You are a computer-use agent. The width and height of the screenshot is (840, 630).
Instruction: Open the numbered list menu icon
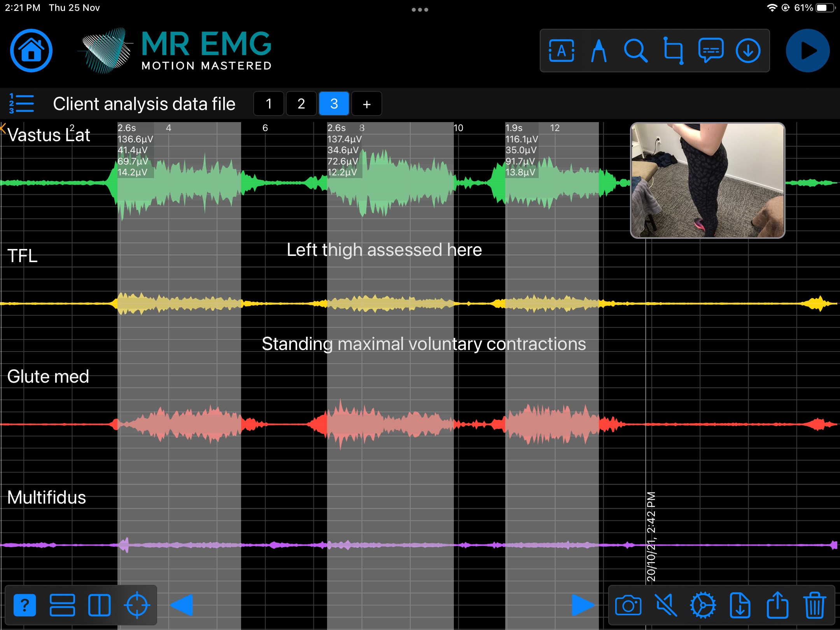coord(21,103)
